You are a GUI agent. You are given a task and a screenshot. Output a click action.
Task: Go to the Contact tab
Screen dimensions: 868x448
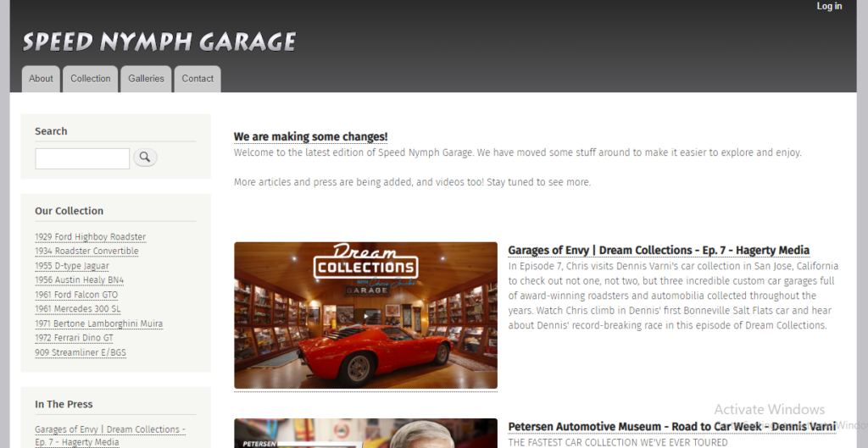tap(198, 79)
